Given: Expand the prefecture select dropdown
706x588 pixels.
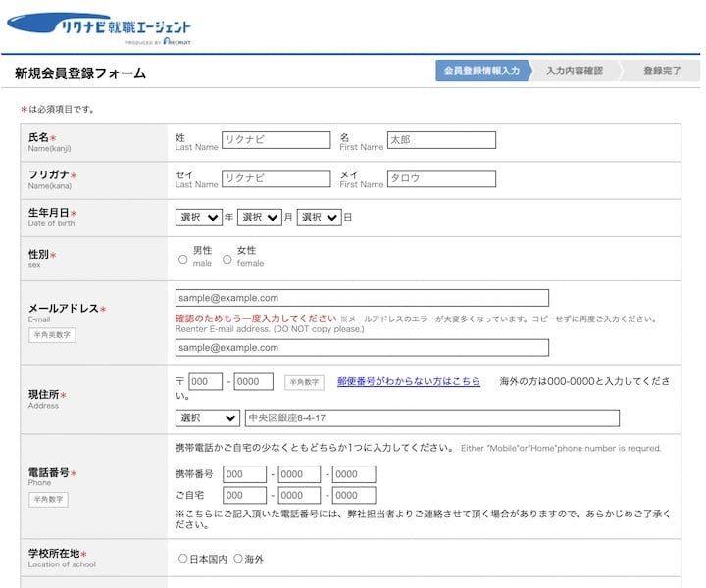Looking at the screenshot, I should (x=208, y=418).
